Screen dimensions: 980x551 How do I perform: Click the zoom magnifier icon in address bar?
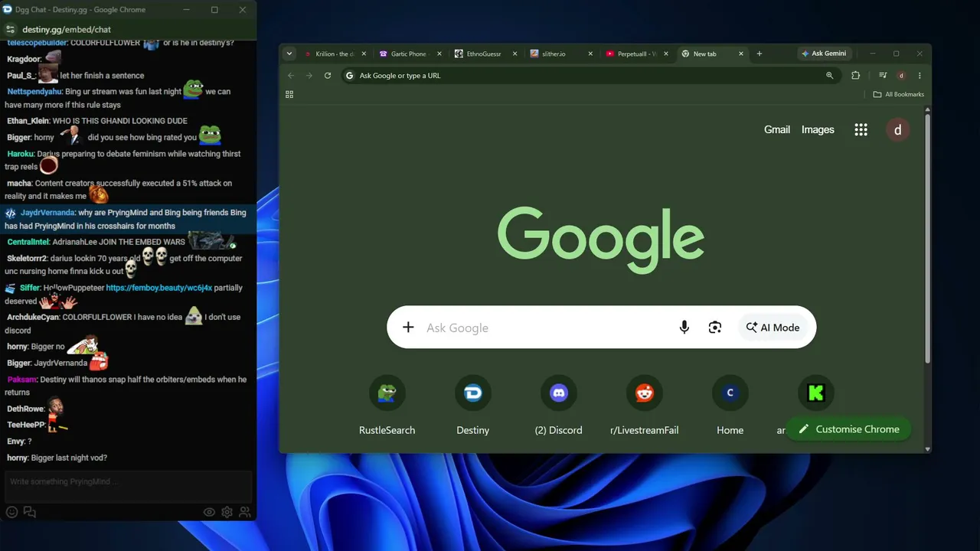pyautogui.click(x=830, y=76)
